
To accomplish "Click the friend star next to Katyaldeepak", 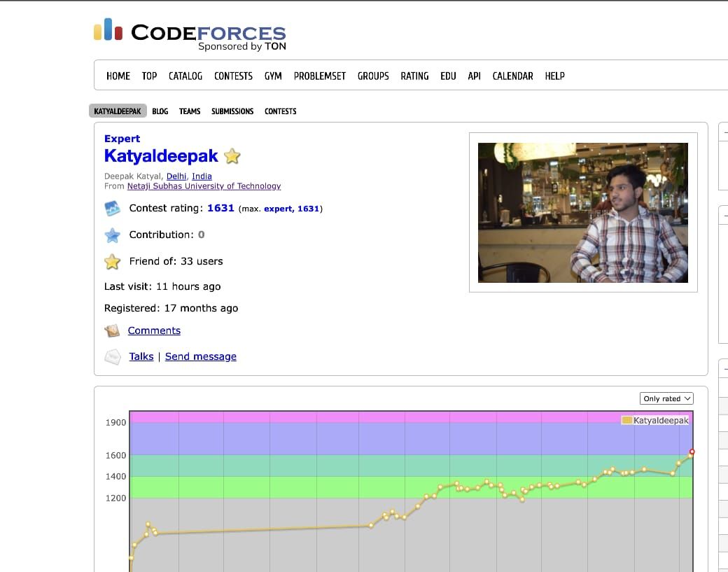I will 232,156.
